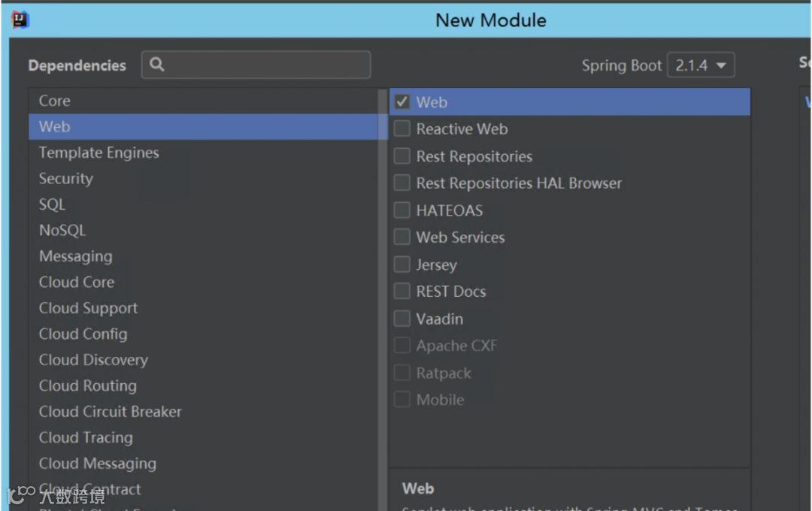Check the greyed-out Apache CXF checkbox
Image resolution: width=812 pixels, height=511 pixels.
[401, 346]
